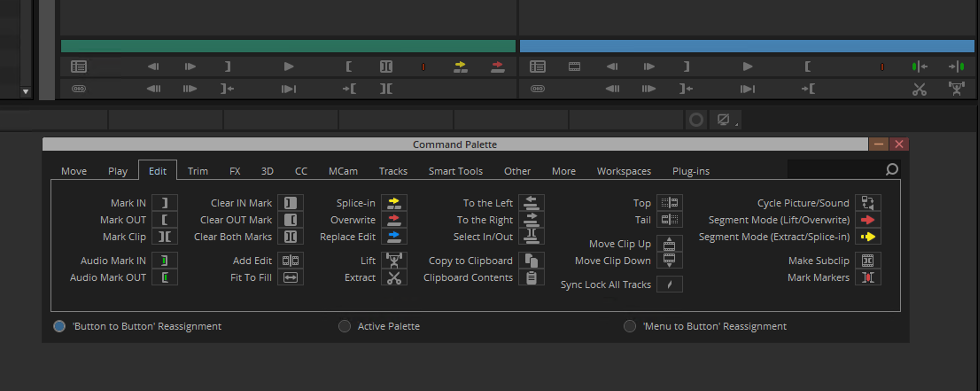This screenshot has height=391, width=980.
Task: Click the Copy to Clipboard icon
Action: [x=531, y=261]
